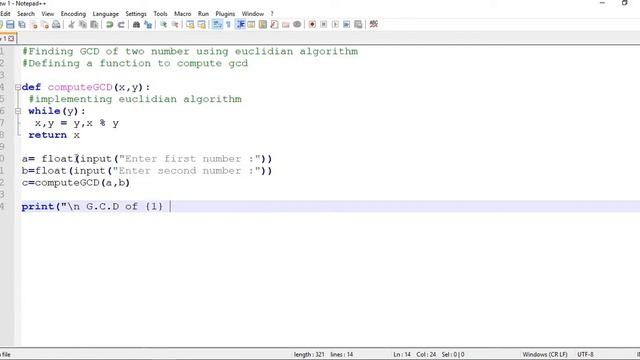This screenshot has width=640, height=360.
Task: Open the Encoding menu
Action: point(73,14)
